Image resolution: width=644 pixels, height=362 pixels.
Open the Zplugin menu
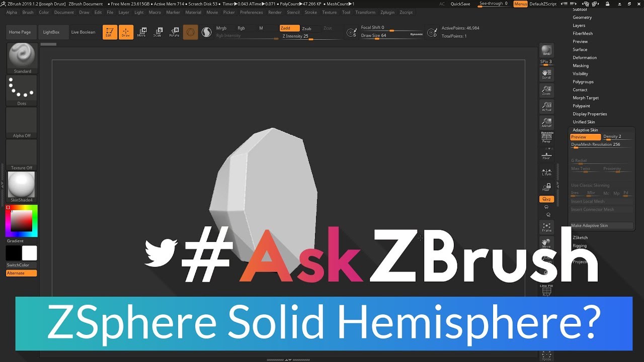tap(388, 12)
